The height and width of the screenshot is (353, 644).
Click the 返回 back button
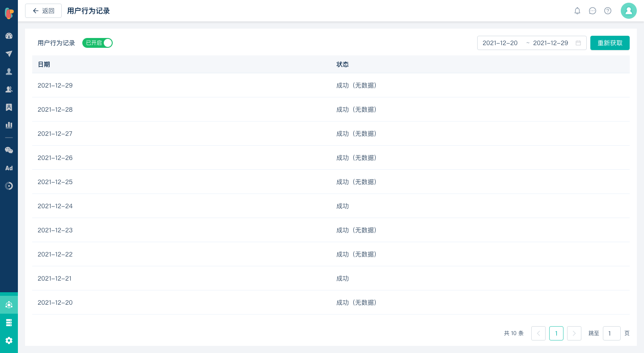coord(43,11)
